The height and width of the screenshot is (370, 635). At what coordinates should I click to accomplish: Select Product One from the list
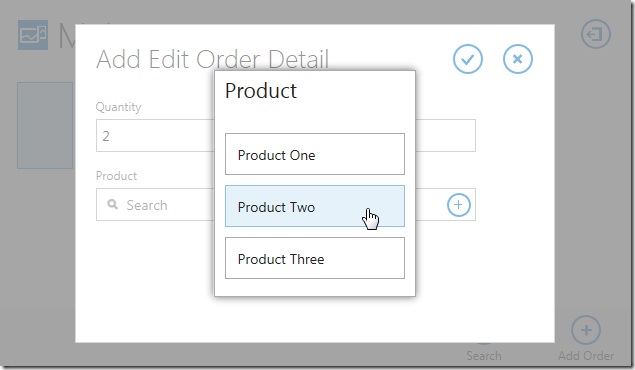pyautogui.click(x=315, y=154)
